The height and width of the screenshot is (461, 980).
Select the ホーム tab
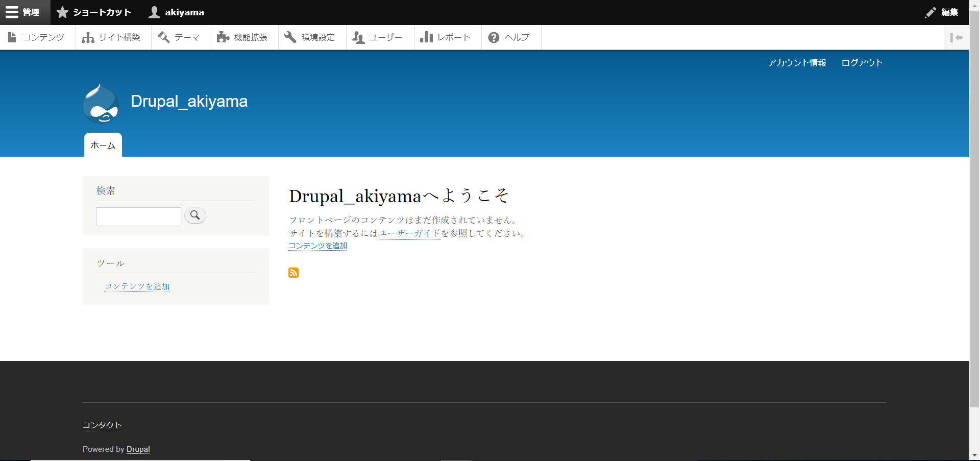click(x=103, y=145)
